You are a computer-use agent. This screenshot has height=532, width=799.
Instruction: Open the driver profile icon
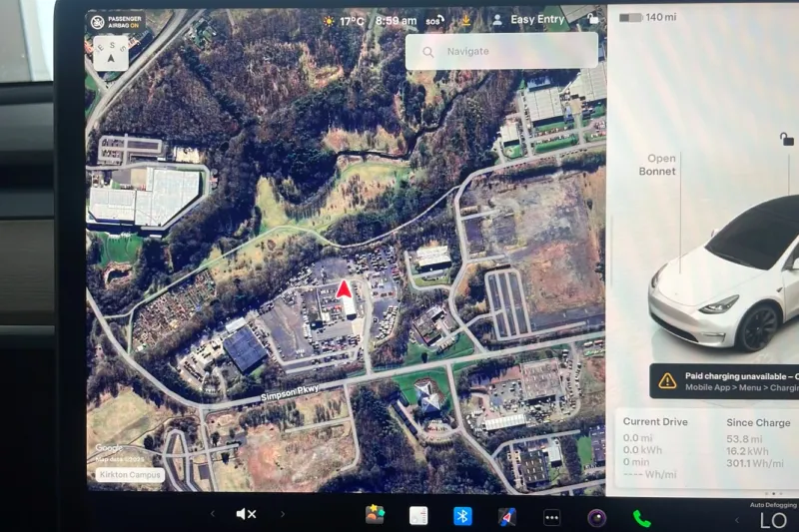coord(497,20)
